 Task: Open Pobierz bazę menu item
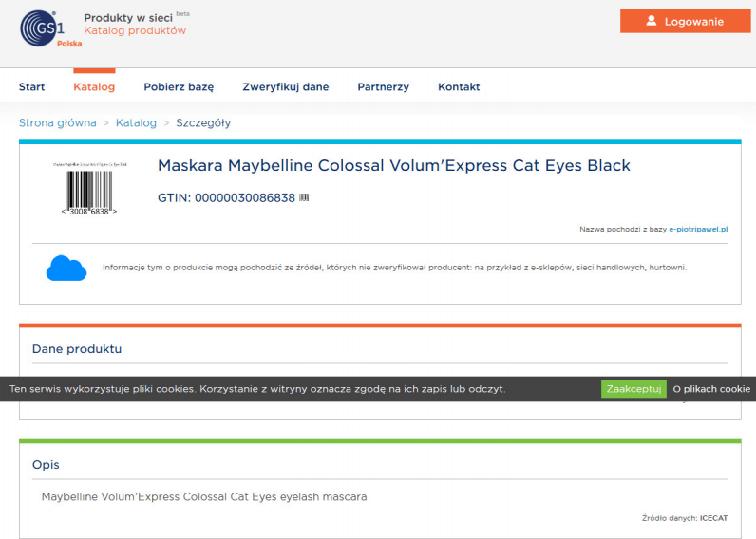pyautogui.click(x=179, y=87)
